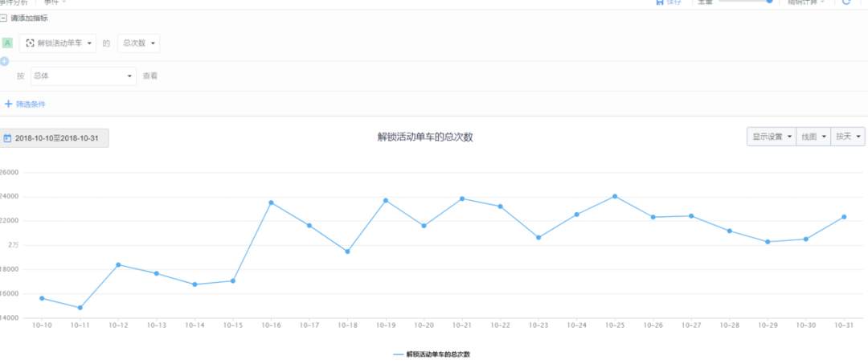Click the peak data point for 10-25
Viewport: 868px width, 364px height.
click(x=615, y=196)
